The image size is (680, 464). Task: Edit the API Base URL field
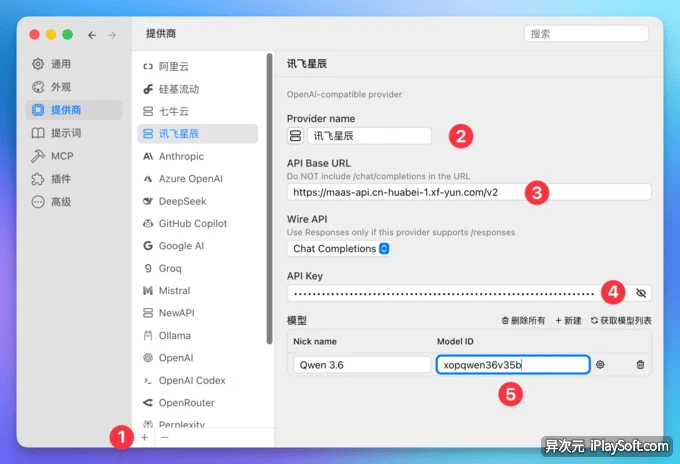469,192
